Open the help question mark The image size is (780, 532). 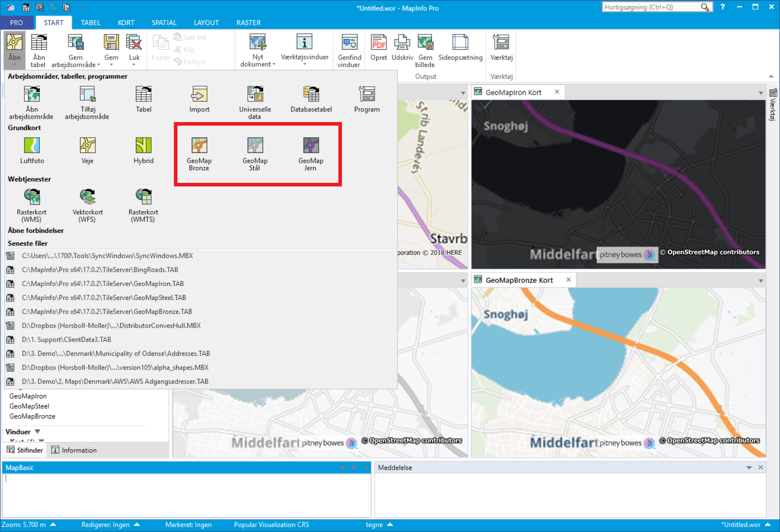coord(723,7)
